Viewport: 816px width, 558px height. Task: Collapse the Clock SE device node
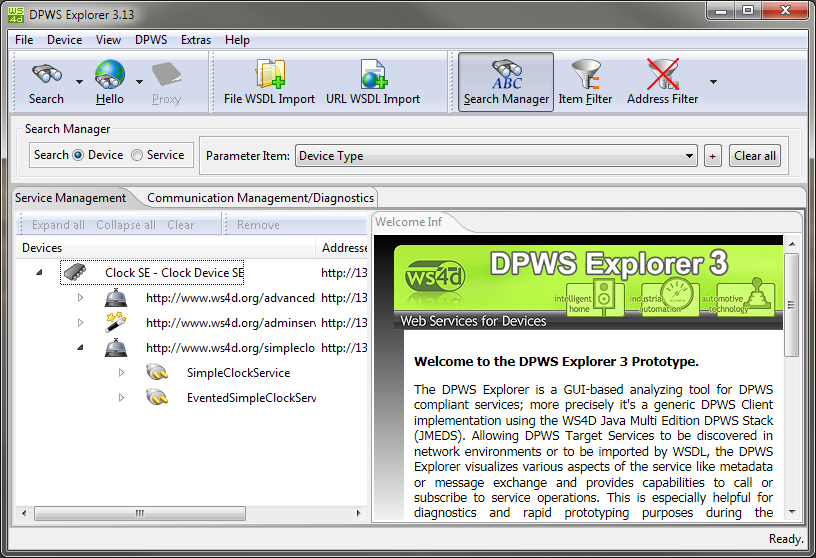coord(39,272)
